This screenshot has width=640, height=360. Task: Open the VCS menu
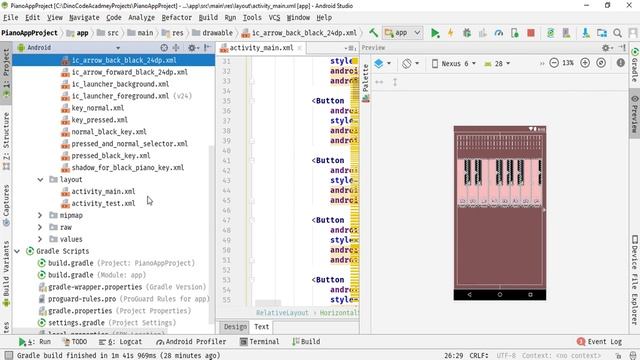pos(274,18)
